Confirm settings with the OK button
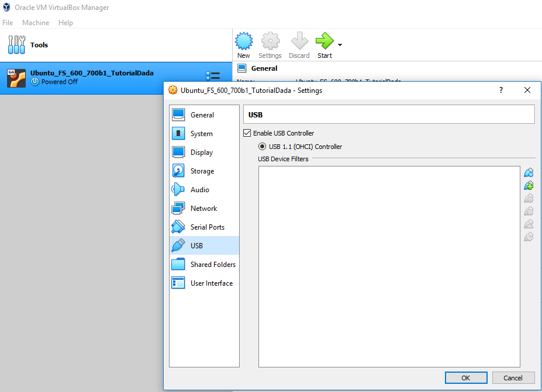 465,377
